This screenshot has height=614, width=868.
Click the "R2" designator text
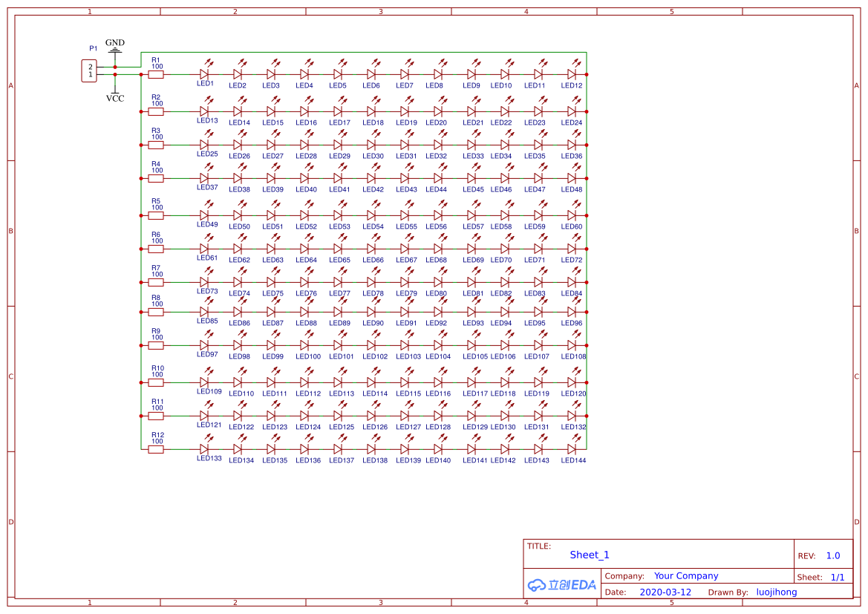(x=155, y=97)
